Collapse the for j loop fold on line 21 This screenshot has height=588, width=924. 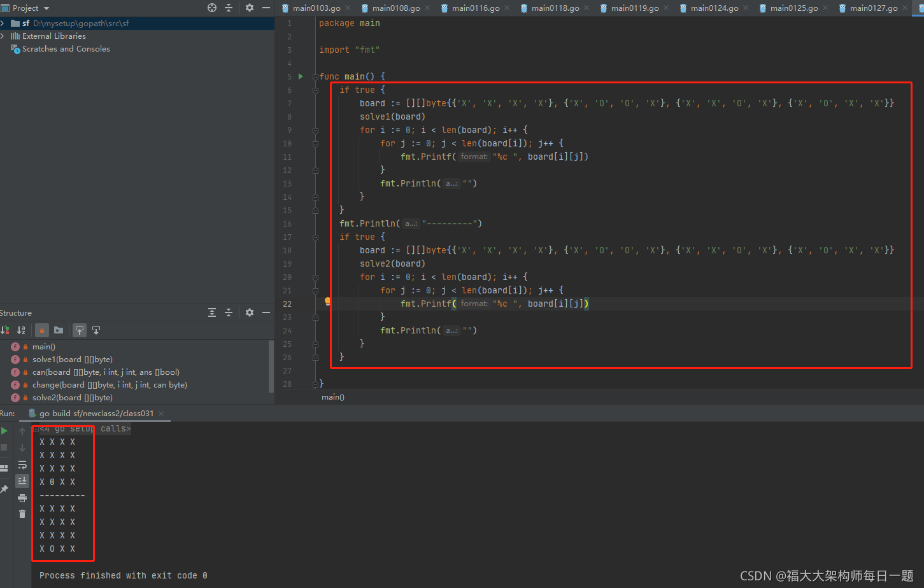[315, 290]
